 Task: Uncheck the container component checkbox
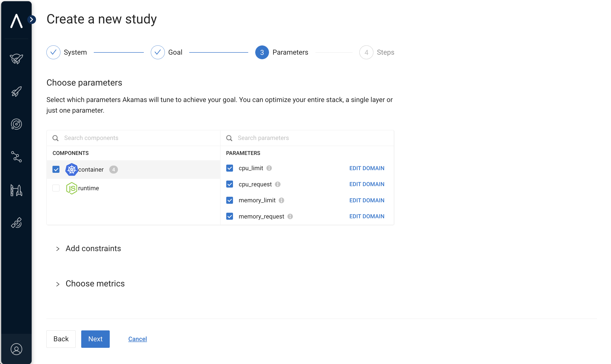pos(56,169)
